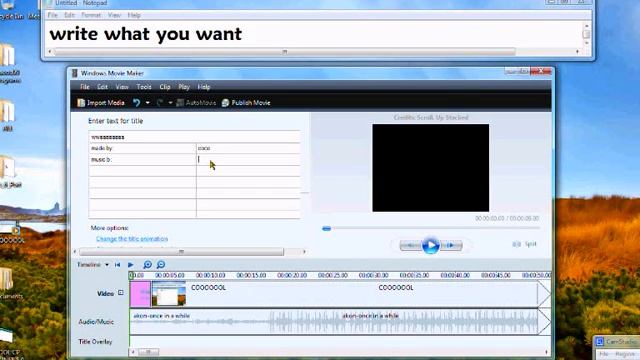Viewport: 640px width, 360px height.
Task: Open the Clip menu
Action: pos(165,87)
